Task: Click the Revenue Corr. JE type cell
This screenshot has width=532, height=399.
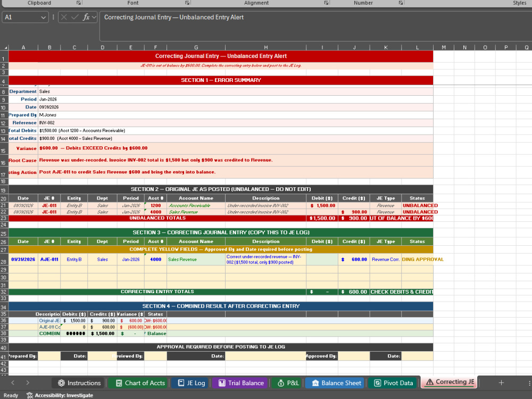Action: pyautogui.click(x=385, y=260)
